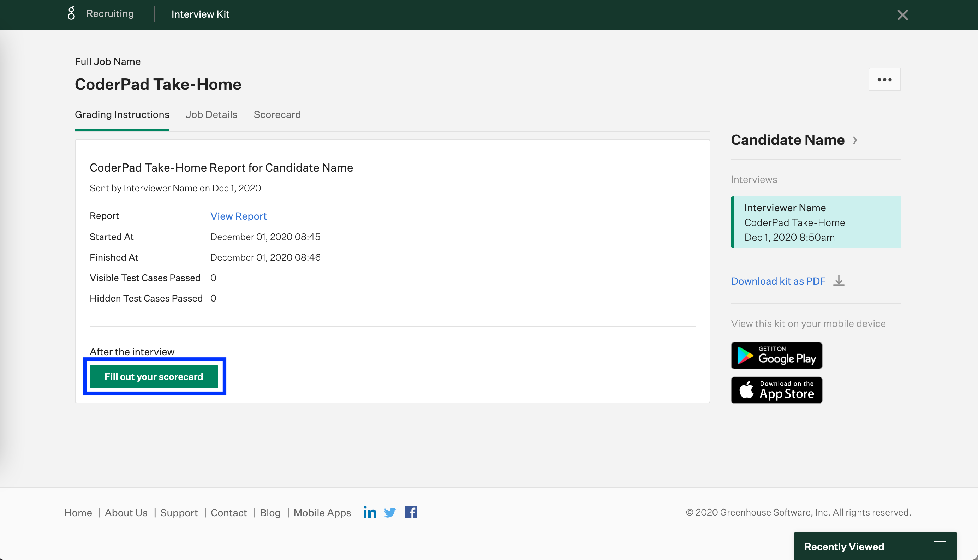Click Fill out your scorecard button
Viewport: 978px width, 560px height.
pyautogui.click(x=154, y=376)
